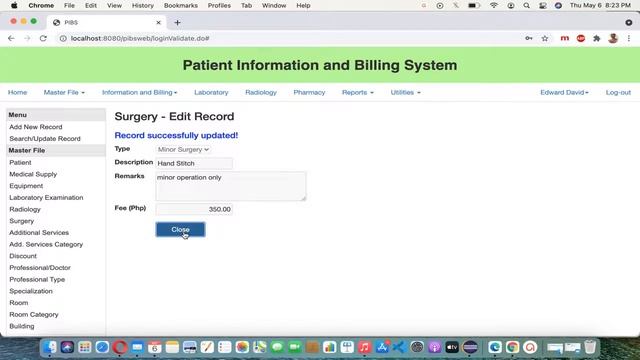Screen dimensions: 640x360
Task: Click the browser forward arrow
Action: click(x=27, y=38)
